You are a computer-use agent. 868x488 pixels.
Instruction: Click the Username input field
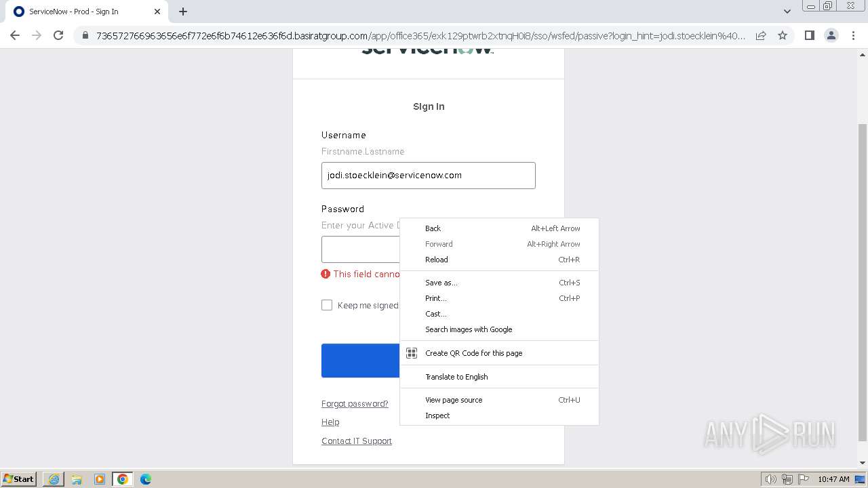(429, 175)
